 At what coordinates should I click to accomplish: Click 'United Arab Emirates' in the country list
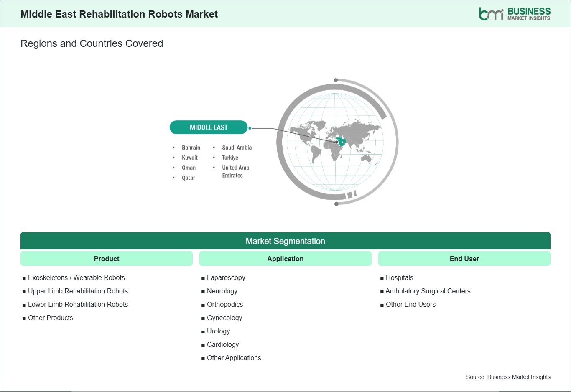pos(235,171)
